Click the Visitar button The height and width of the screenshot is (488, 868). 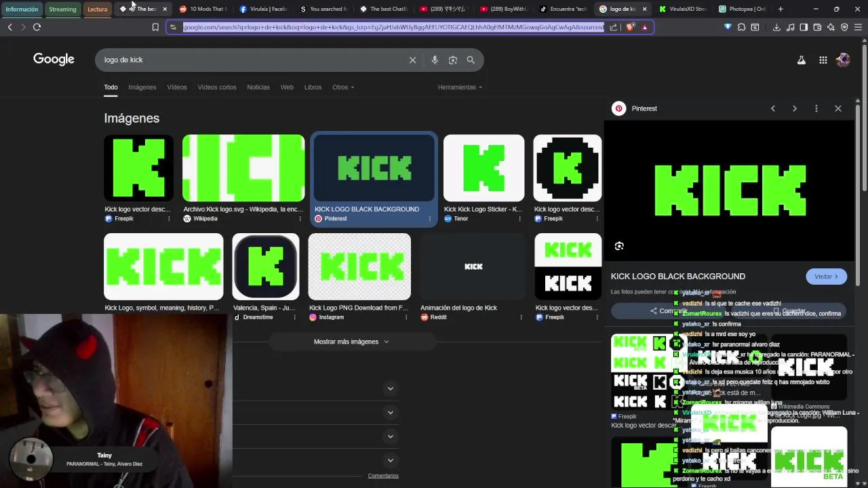click(826, 277)
